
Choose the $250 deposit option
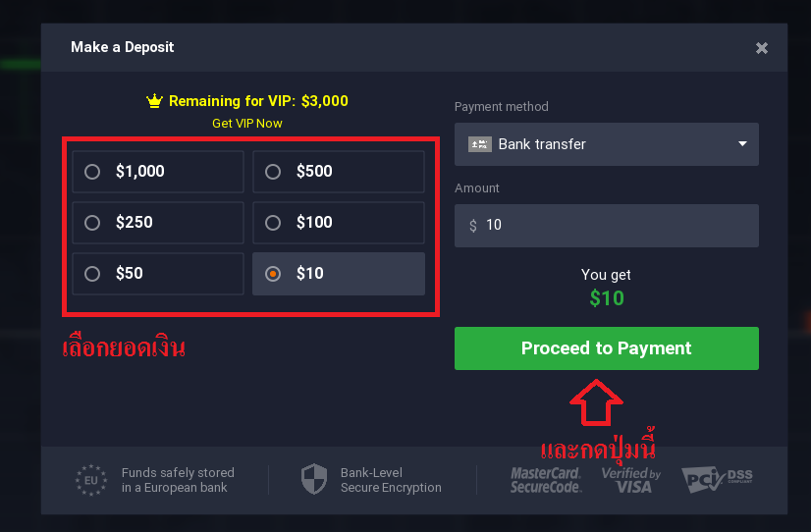158,223
